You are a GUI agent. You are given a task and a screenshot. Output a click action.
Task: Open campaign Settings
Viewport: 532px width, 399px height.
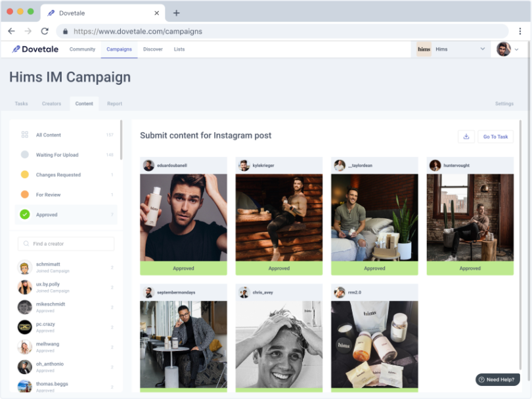504,103
